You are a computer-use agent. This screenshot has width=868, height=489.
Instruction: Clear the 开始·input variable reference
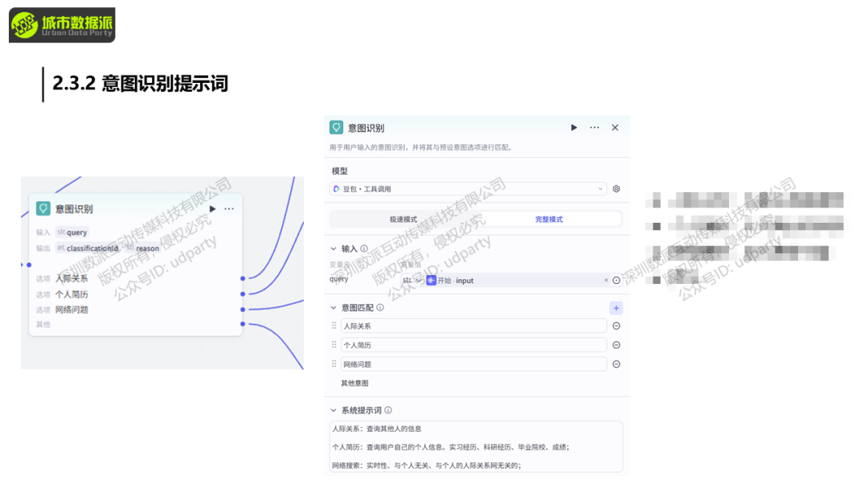[606, 281]
